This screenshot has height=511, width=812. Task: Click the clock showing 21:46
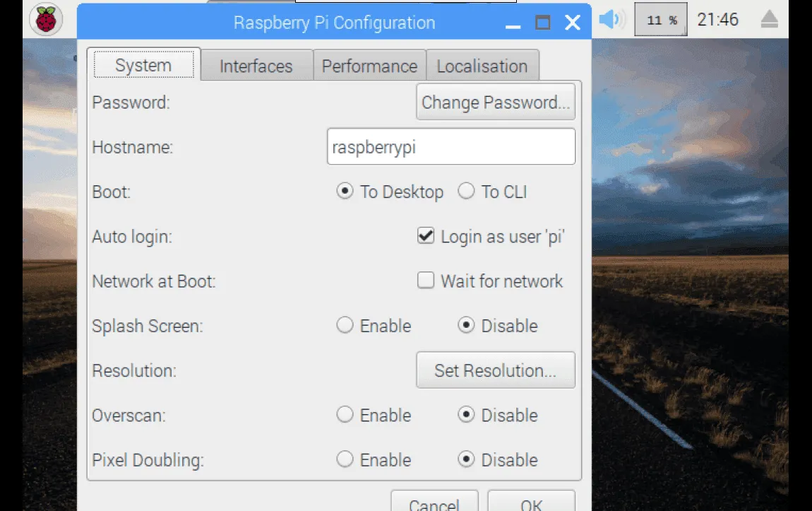717,20
